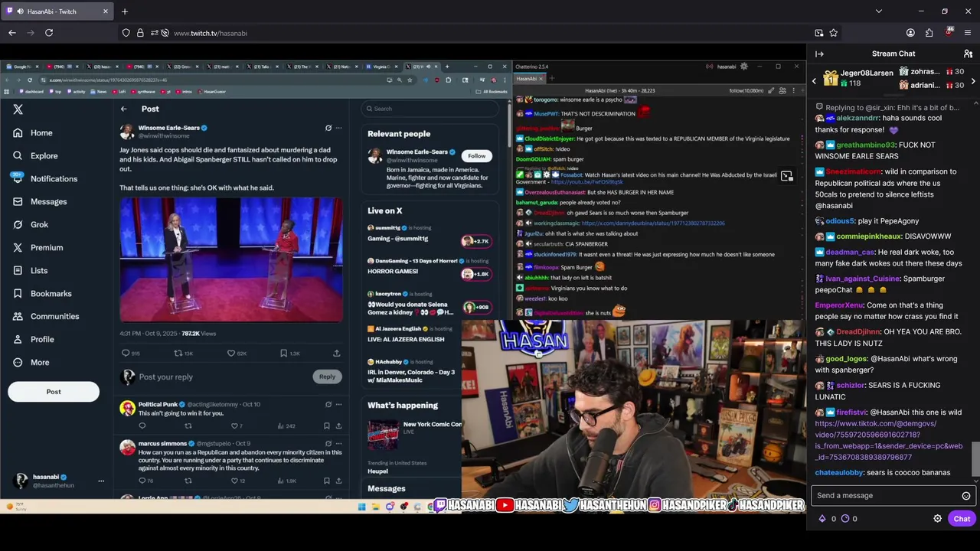Image resolution: width=980 pixels, height=551 pixels.
Task: Bookmark the Winsome Earle-Sears post
Action: click(283, 354)
